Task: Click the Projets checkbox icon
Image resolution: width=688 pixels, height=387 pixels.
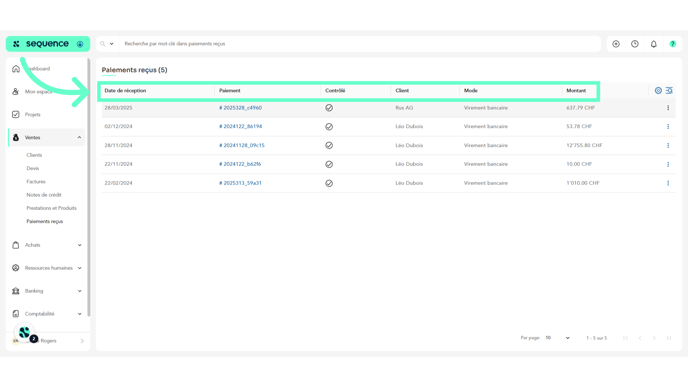Action: click(16, 115)
